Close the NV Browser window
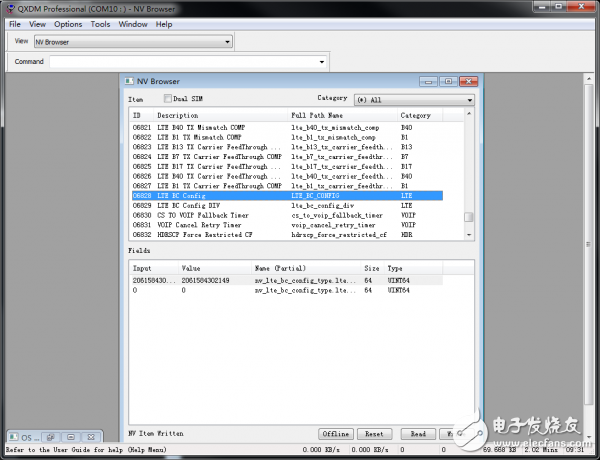The width and height of the screenshot is (600, 460). pos(467,81)
